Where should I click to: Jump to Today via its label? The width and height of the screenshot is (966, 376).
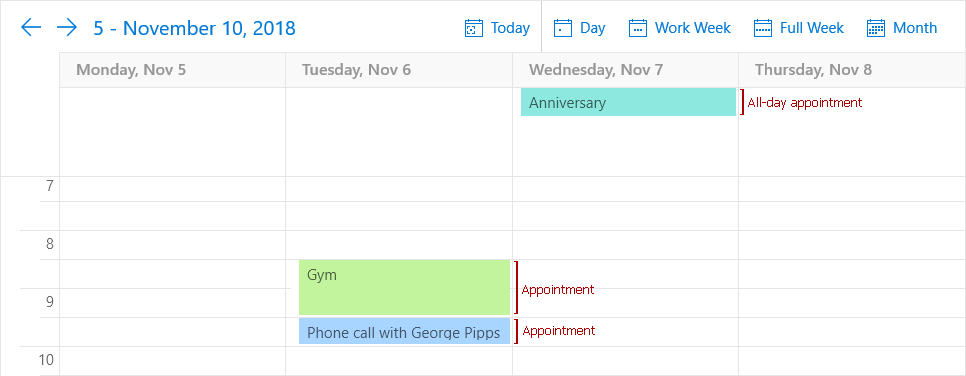(510, 28)
